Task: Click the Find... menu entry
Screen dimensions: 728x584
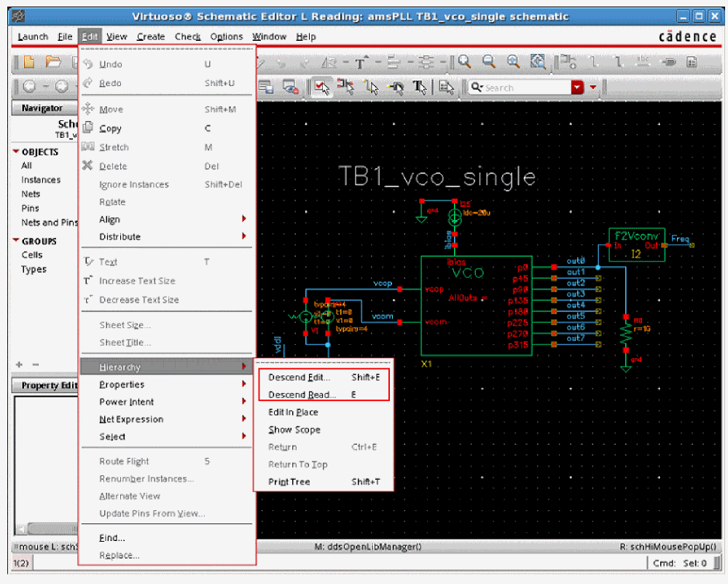Action: 112,538
